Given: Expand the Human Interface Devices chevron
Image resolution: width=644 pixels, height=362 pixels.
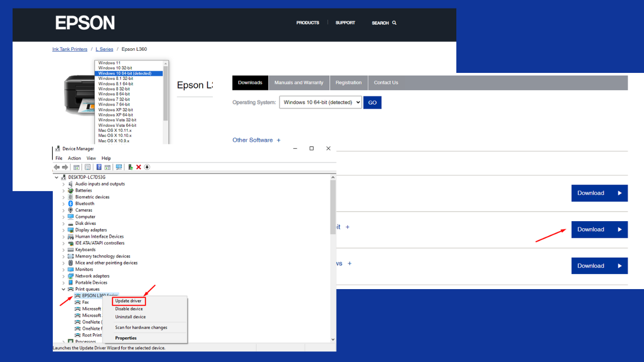Looking at the screenshot, I should click(x=63, y=236).
